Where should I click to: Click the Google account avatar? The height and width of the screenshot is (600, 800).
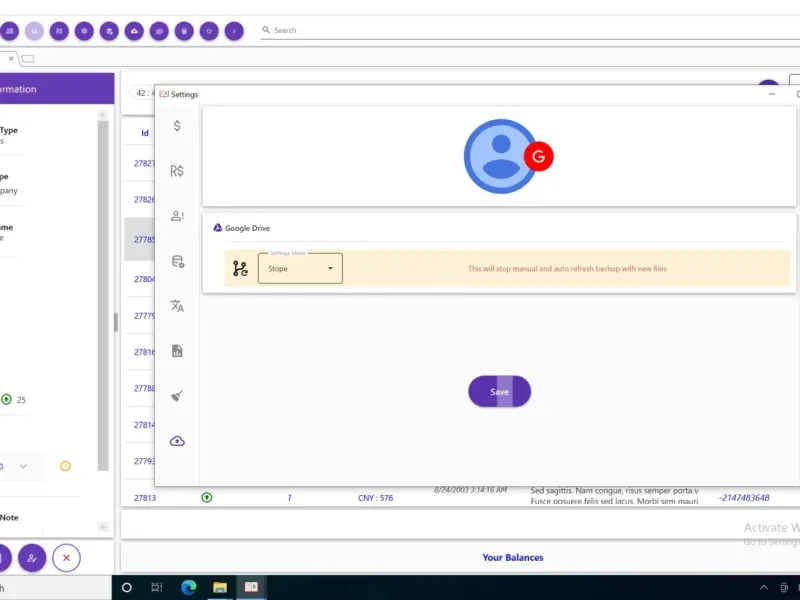pos(501,157)
